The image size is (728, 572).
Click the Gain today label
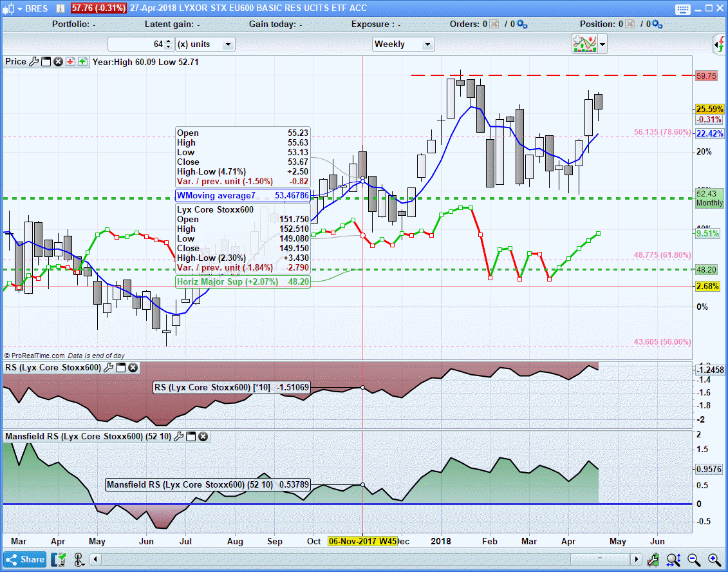click(272, 24)
